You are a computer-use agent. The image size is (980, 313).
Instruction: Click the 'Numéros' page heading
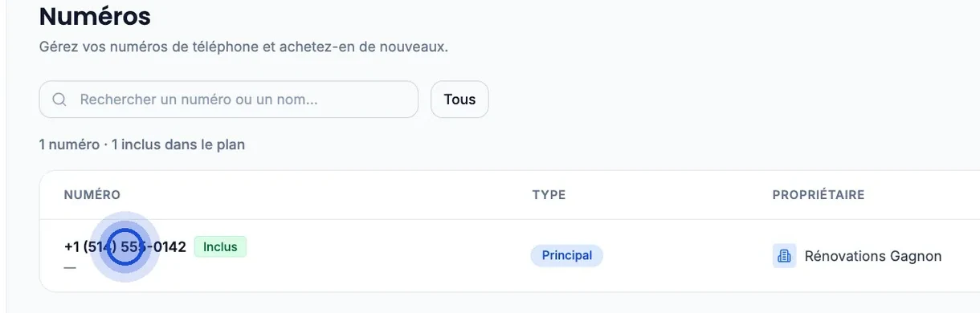(x=95, y=15)
